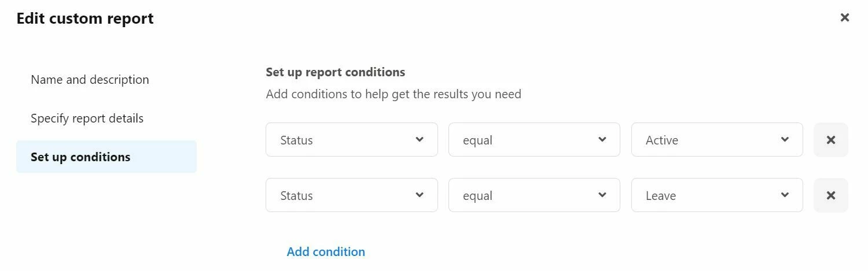Image resolution: width=868 pixels, height=271 pixels.
Task: Expand the Active value dropdown
Action: (717, 139)
